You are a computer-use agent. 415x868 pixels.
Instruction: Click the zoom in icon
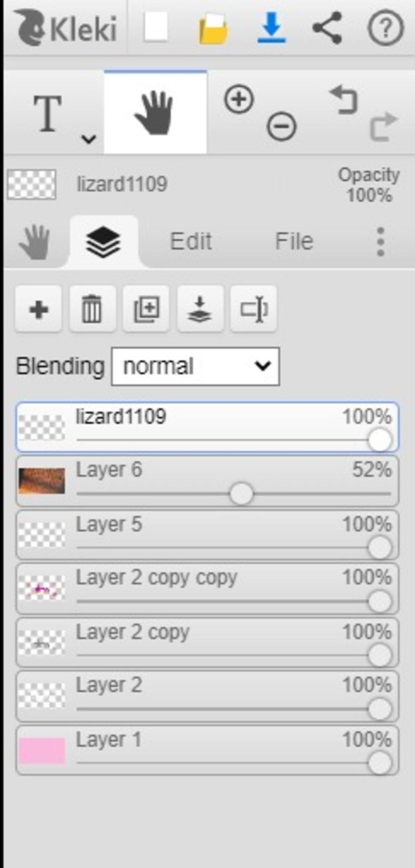239,99
